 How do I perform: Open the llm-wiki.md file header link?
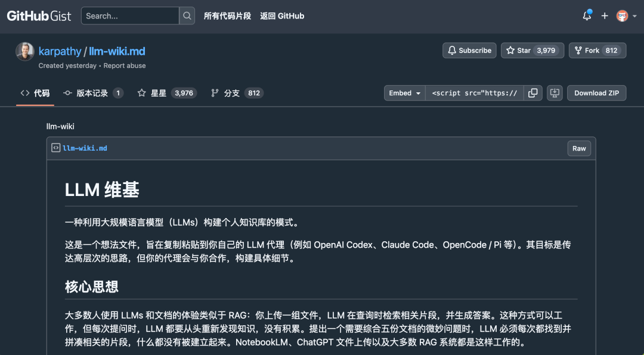coord(85,148)
